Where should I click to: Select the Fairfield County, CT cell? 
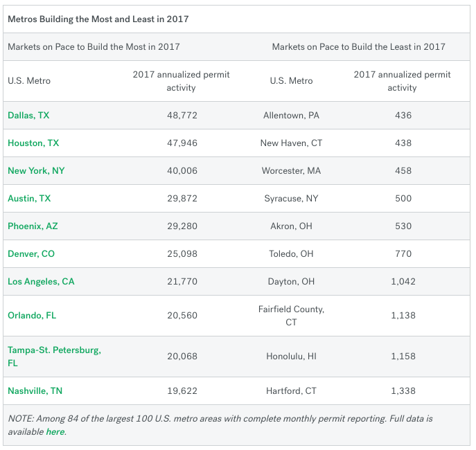(291, 316)
